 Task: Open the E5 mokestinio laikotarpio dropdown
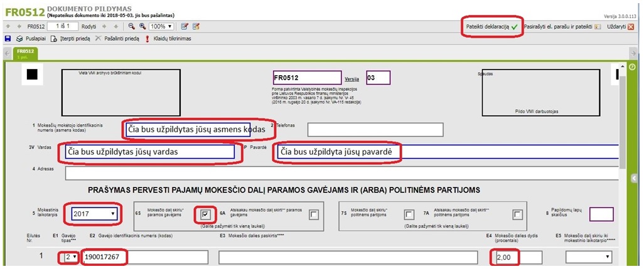[589, 257]
